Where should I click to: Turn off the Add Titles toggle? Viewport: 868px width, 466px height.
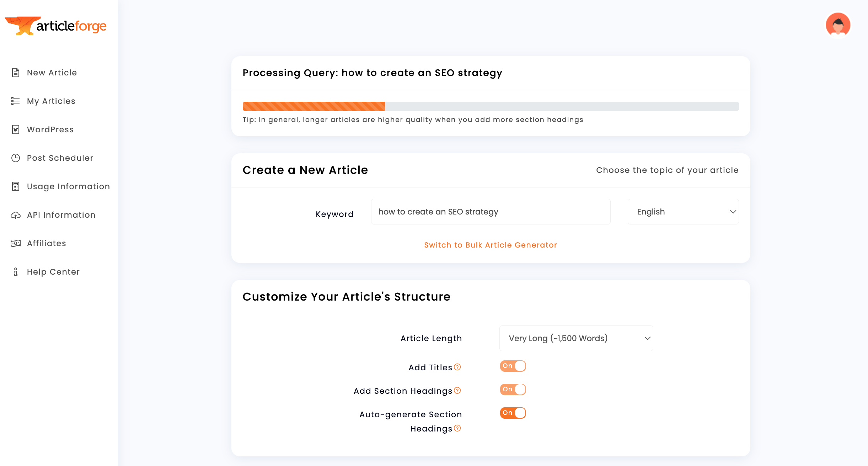tap(513, 366)
